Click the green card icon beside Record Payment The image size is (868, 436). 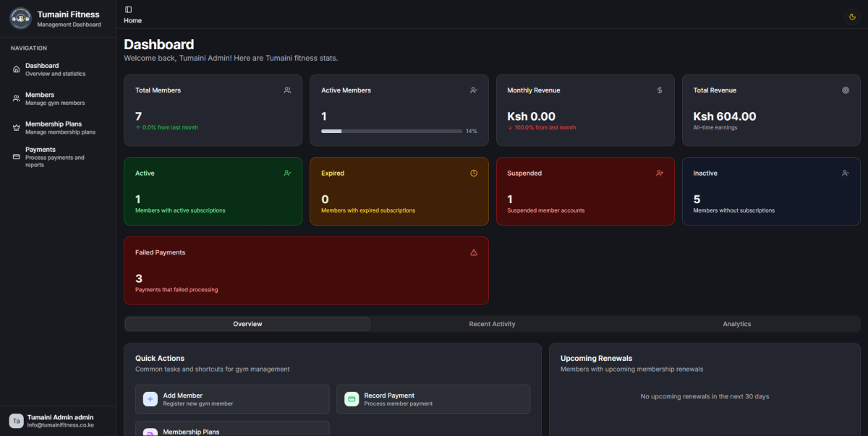tap(352, 399)
